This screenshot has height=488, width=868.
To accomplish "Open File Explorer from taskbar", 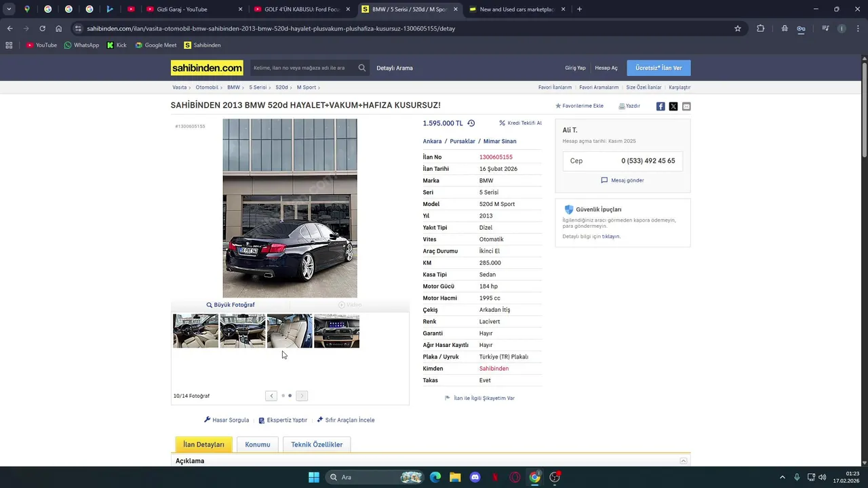I will pos(455,477).
